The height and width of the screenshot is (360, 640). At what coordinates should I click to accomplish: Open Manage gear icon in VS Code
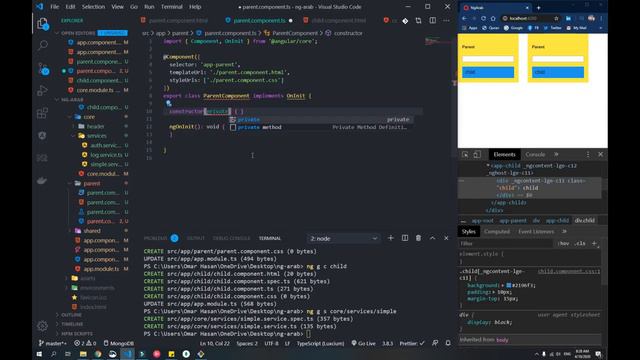tap(42, 326)
